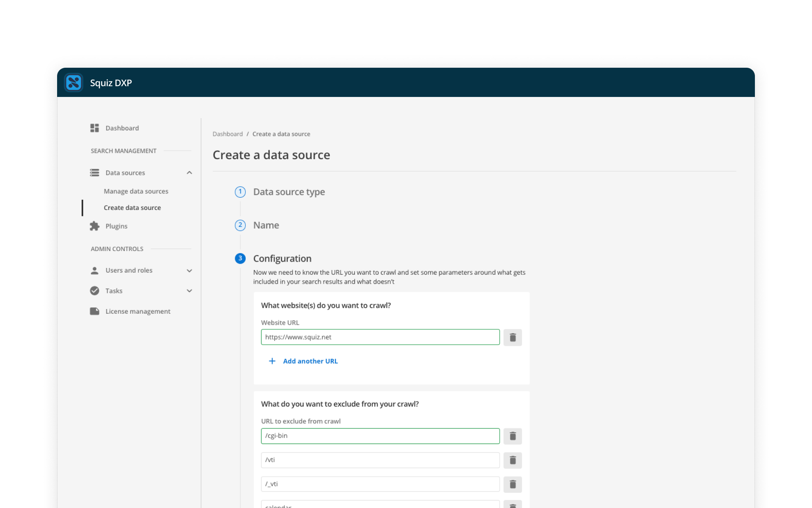The image size is (812, 508).
Task: Open the Data sources menu item
Action: (125, 173)
